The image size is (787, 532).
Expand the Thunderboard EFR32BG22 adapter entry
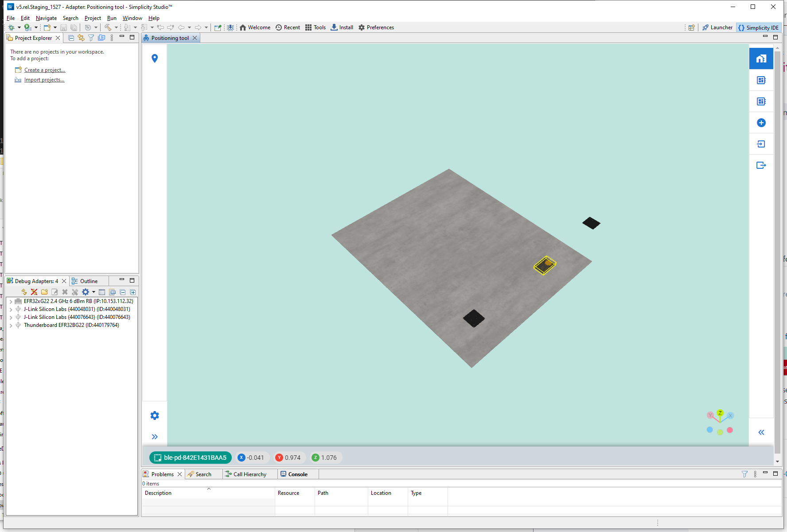10,325
